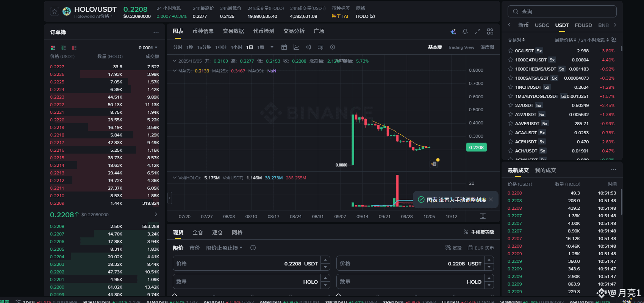The image size is (644, 303).
Task: Favorite the 0G/USDT pair
Action: coord(511,51)
